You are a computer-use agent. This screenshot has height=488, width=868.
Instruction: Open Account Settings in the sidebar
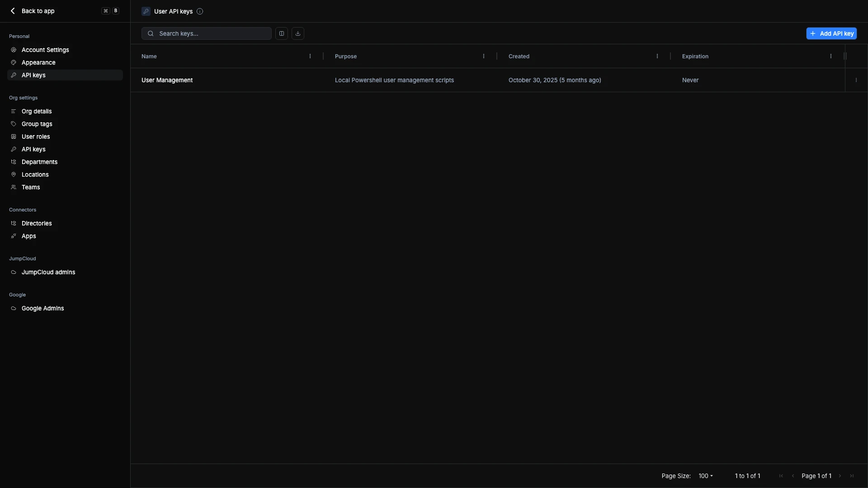pyautogui.click(x=45, y=50)
